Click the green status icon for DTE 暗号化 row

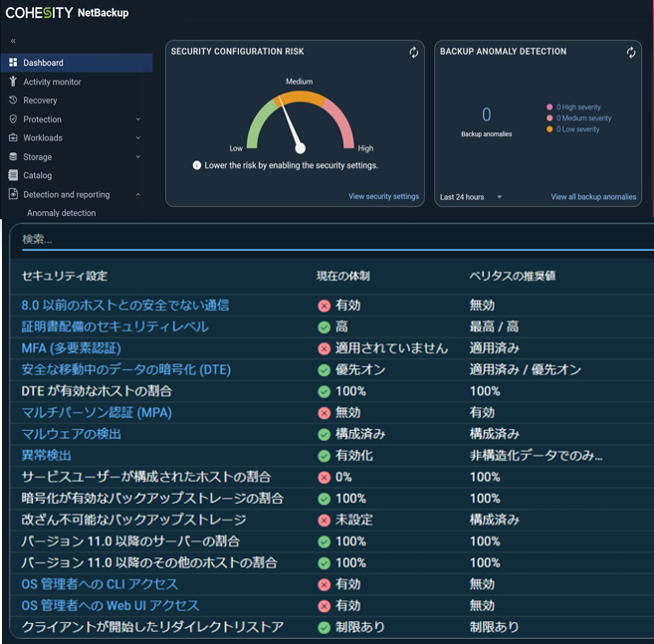(325, 370)
